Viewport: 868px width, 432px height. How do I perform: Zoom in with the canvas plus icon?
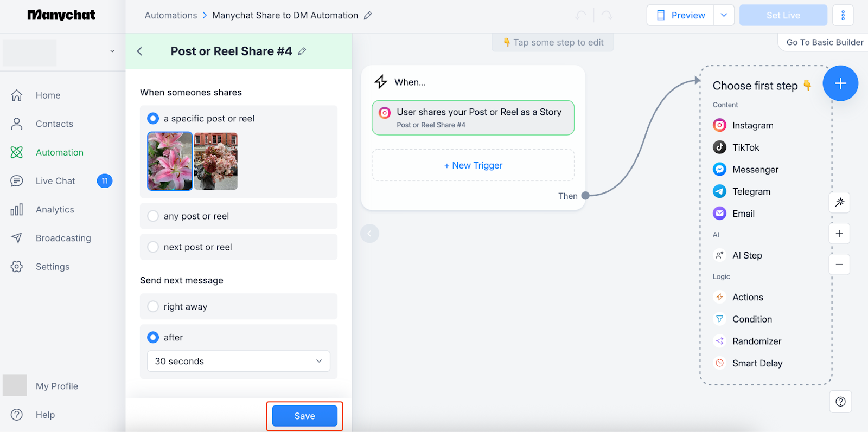click(839, 234)
